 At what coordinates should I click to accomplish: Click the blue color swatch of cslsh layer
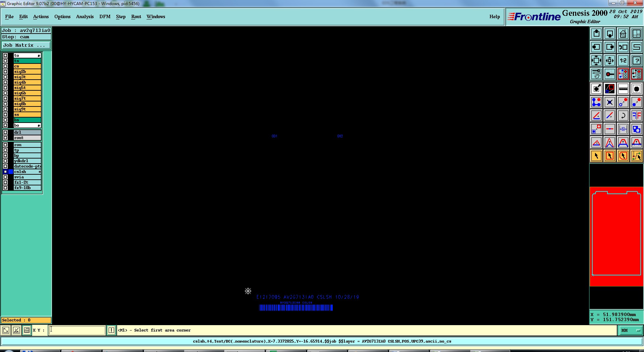[11, 172]
